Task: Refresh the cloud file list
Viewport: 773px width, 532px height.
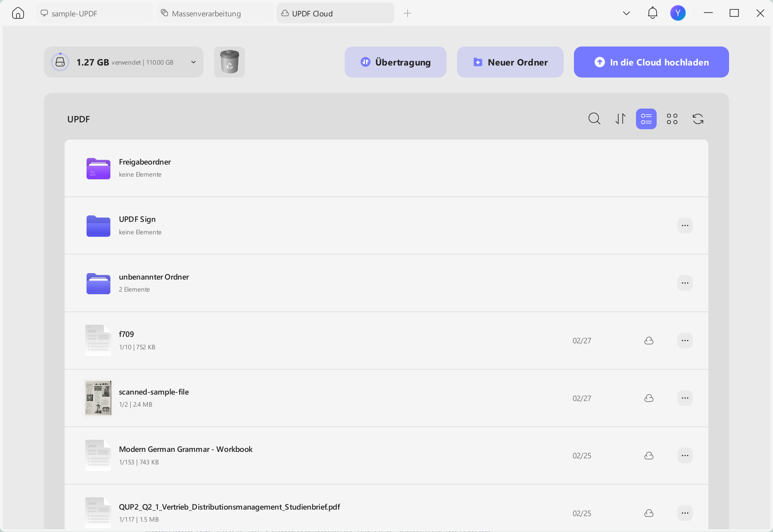Action: click(x=698, y=118)
